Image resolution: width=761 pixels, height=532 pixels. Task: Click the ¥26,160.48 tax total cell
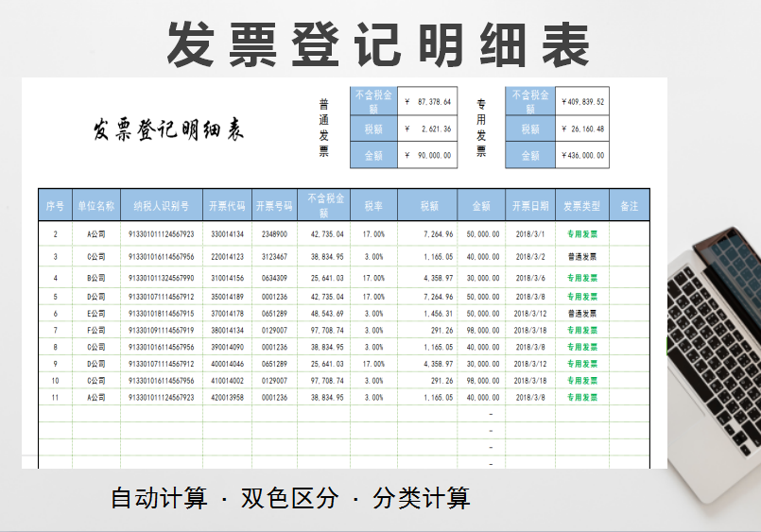point(582,129)
